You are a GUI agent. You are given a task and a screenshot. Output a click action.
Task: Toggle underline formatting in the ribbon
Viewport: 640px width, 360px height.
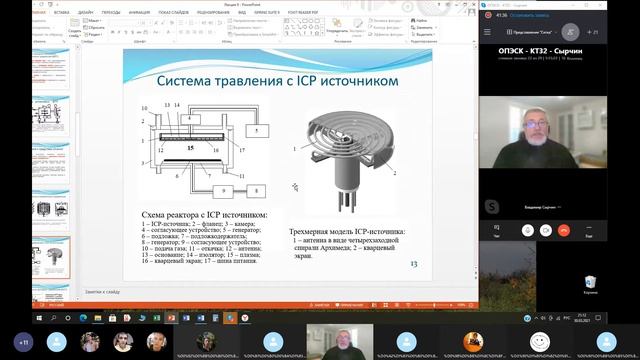[x=126, y=32]
